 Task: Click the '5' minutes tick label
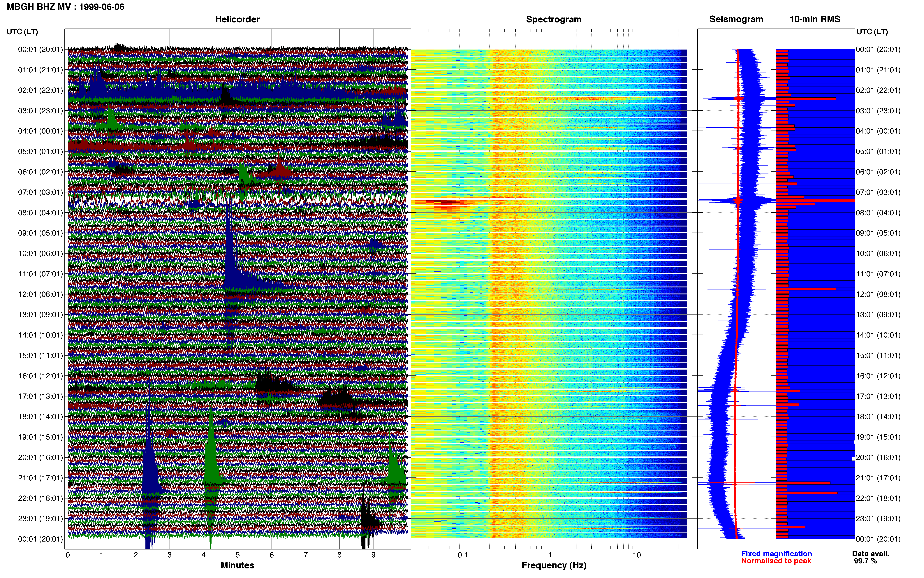click(238, 555)
